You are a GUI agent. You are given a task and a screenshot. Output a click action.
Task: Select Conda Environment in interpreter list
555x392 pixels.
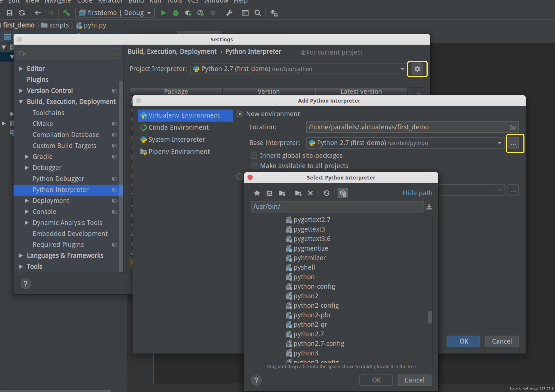click(x=178, y=127)
